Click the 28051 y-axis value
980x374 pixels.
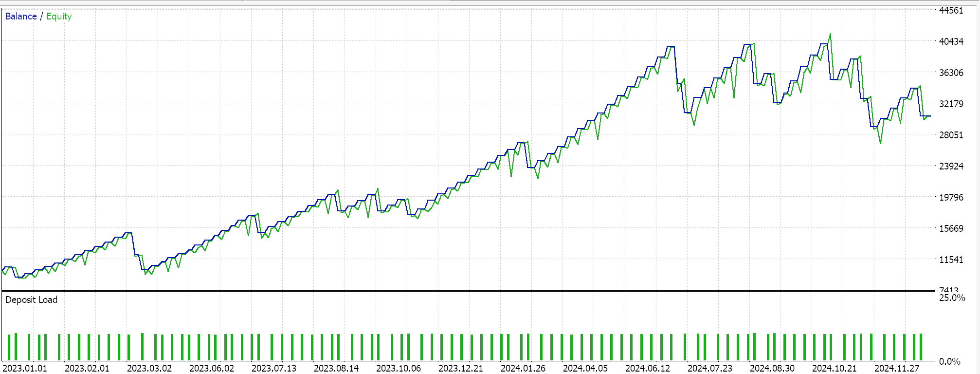(x=951, y=135)
